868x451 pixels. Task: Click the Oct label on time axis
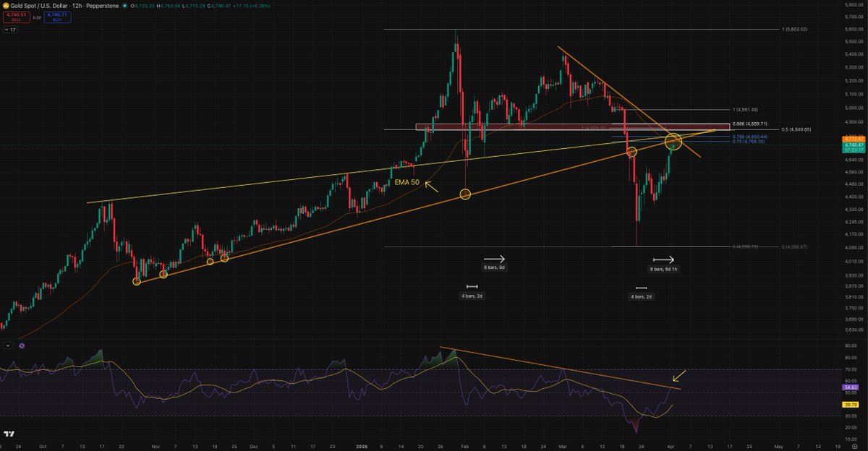point(44,447)
